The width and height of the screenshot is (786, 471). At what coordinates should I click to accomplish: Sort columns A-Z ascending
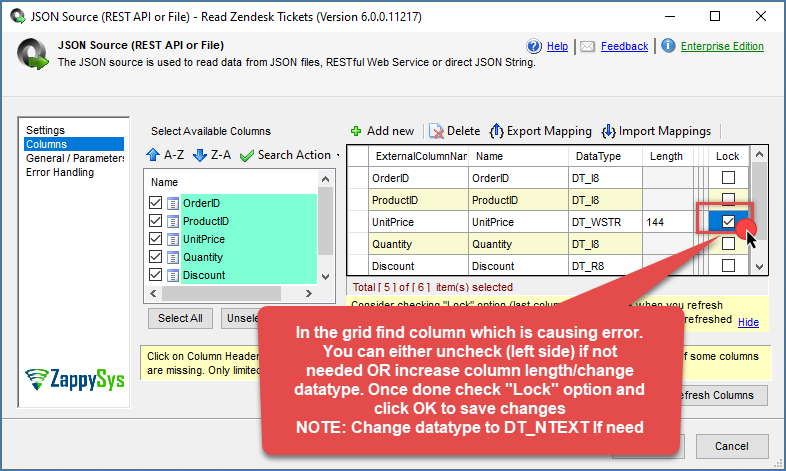(165, 155)
